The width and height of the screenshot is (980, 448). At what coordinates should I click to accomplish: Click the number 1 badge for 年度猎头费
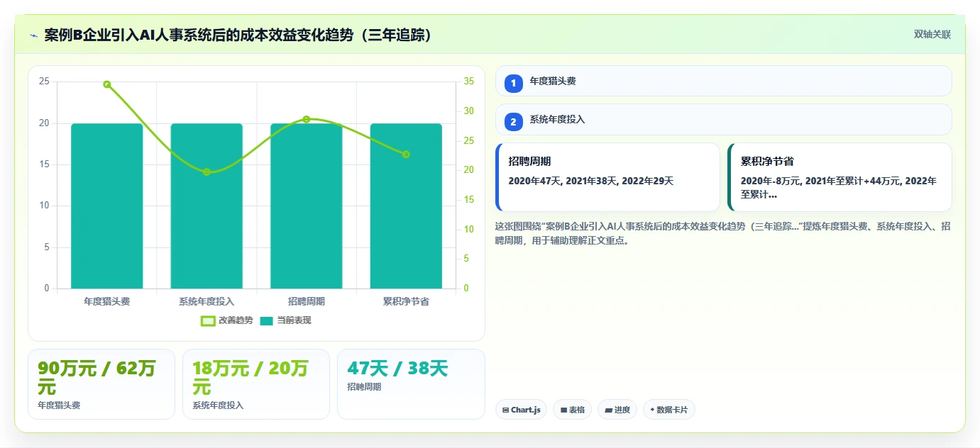tap(513, 83)
